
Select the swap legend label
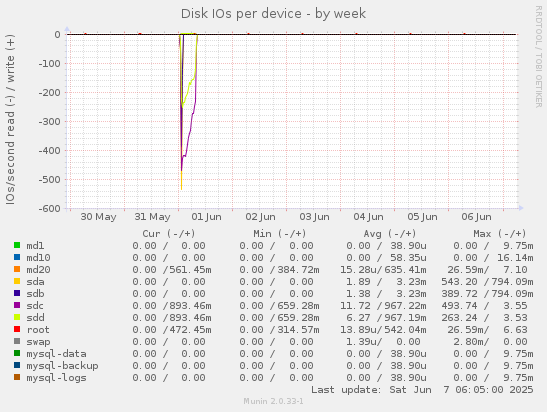tap(38, 342)
